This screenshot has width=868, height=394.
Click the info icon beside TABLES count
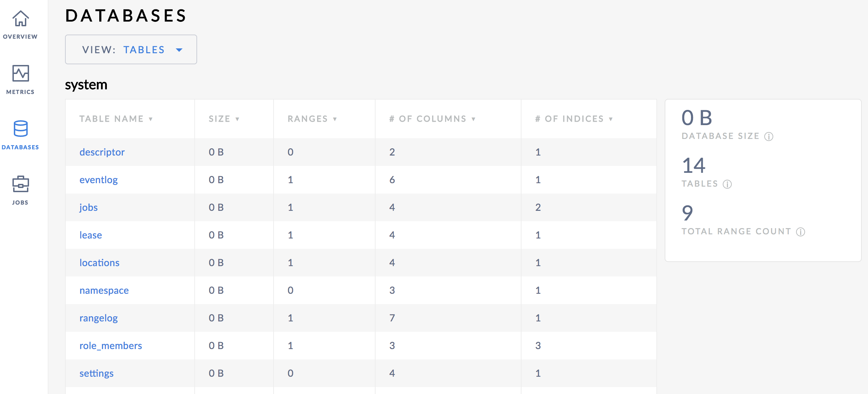tap(728, 184)
